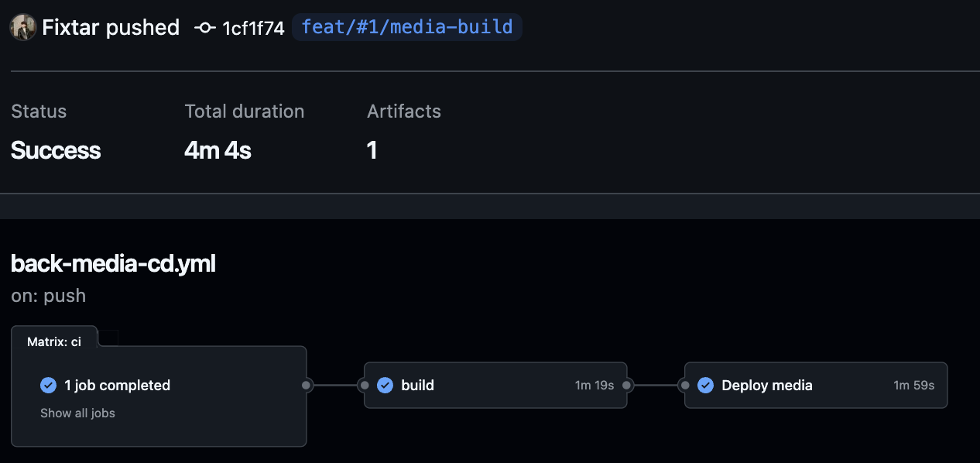The height and width of the screenshot is (463, 980).
Task: Click Fixtar's profile avatar
Action: click(x=23, y=28)
